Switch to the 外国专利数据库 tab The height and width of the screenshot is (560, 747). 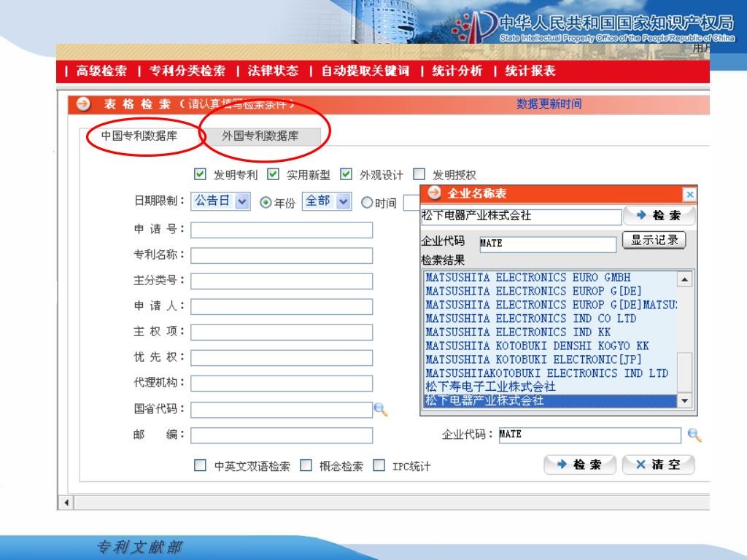pyautogui.click(x=260, y=136)
